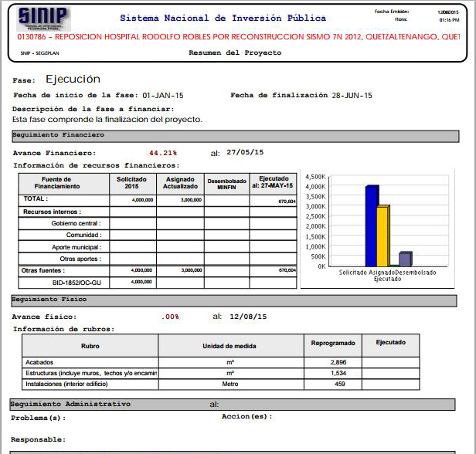Click the Solicitado 2015 column header
Screen dimensions: 476x454
[132, 182]
